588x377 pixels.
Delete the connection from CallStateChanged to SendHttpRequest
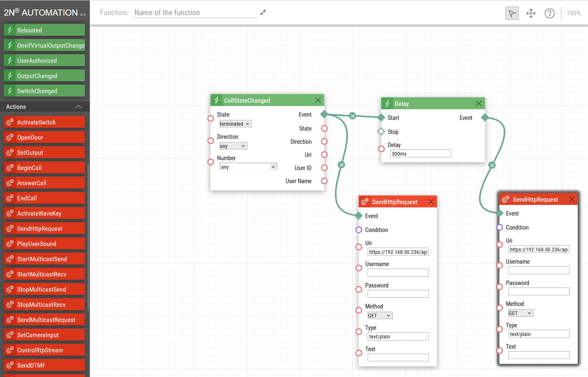341,165
